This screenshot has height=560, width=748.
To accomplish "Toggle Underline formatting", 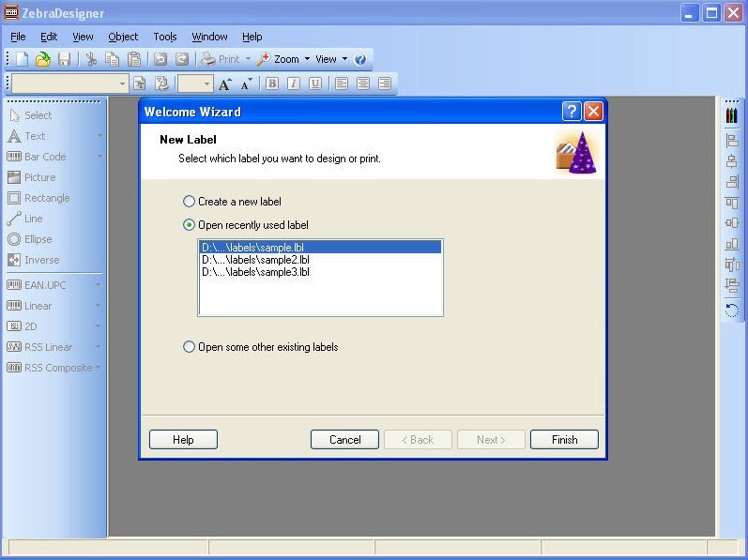I will click(x=314, y=83).
